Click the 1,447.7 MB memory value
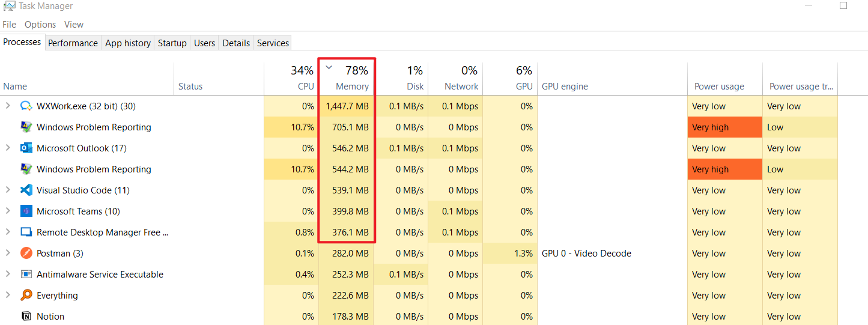 (346, 106)
